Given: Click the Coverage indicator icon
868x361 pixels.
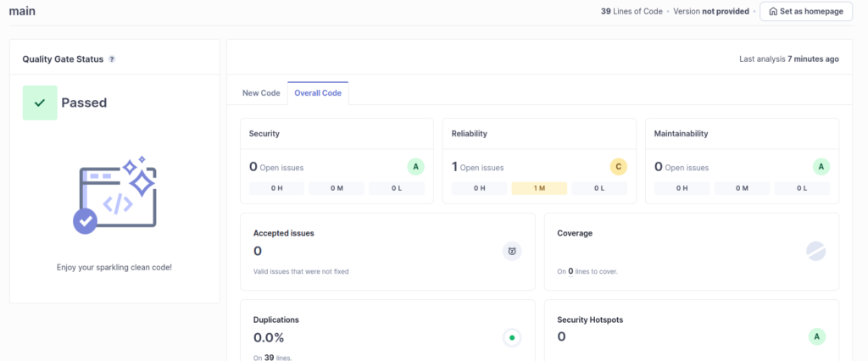Looking at the screenshot, I should pos(815,251).
